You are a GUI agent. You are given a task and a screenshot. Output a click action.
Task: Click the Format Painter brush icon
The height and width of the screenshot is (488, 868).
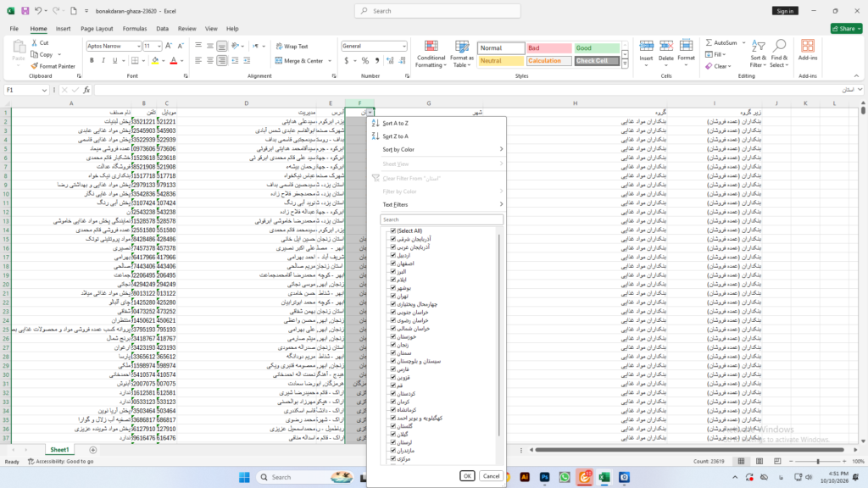click(34, 66)
